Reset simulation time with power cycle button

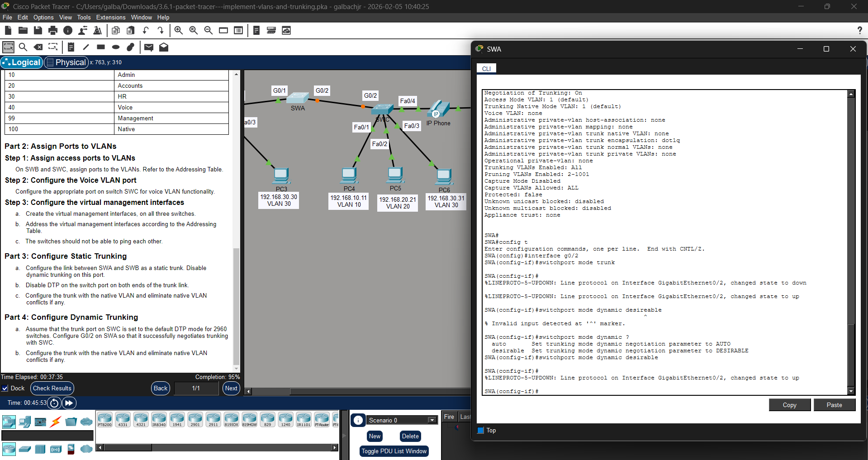(x=54, y=403)
